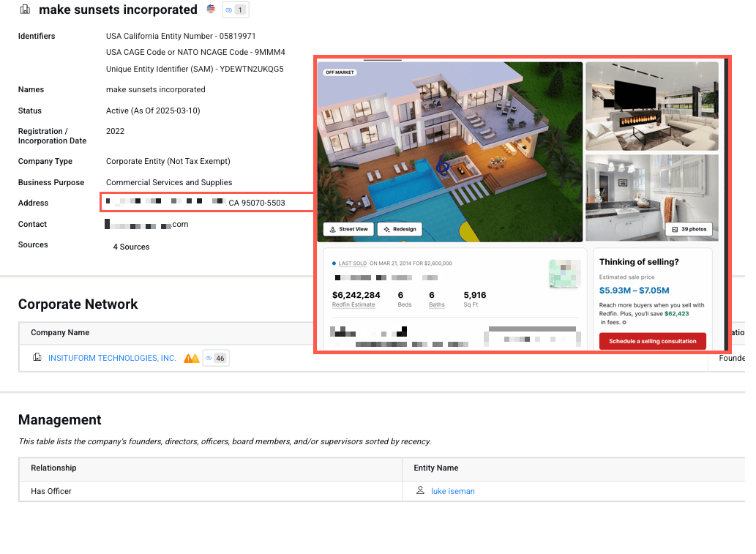This screenshot has height=554, width=756.
Task: Open the INSITUFORM TECHNOLOGIES, INC. link
Action: (x=112, y=359)
